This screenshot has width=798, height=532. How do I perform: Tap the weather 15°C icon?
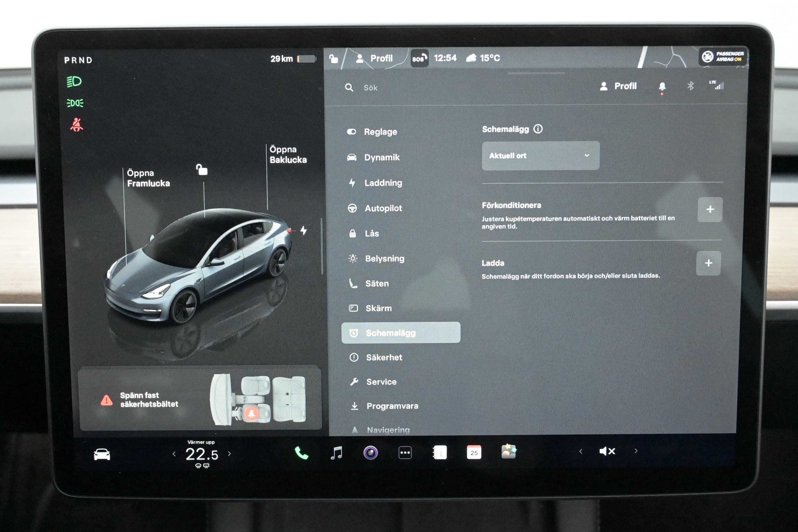471,58
